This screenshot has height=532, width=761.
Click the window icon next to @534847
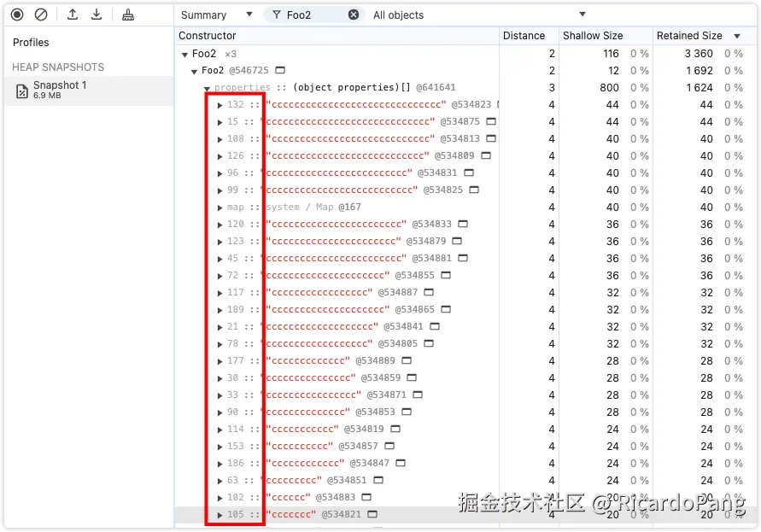point(401,463)
